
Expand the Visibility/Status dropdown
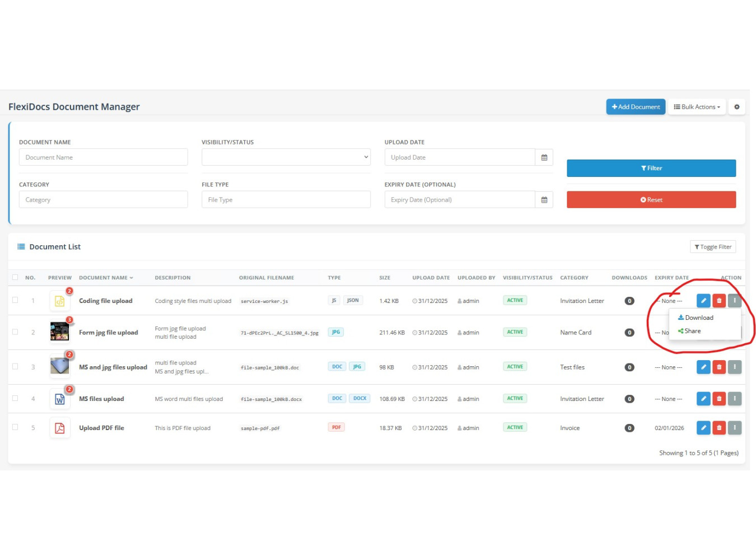coord(286,157)
